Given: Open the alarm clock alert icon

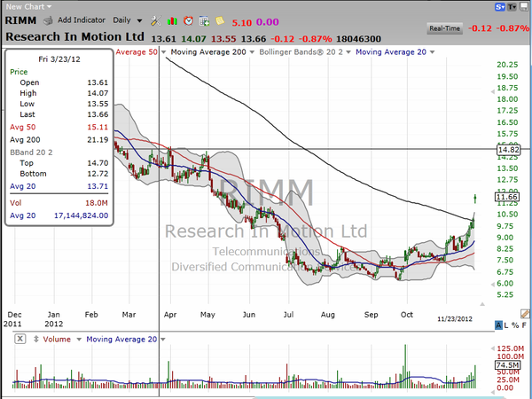Looking at the screenshot, I should pos(188,21).
